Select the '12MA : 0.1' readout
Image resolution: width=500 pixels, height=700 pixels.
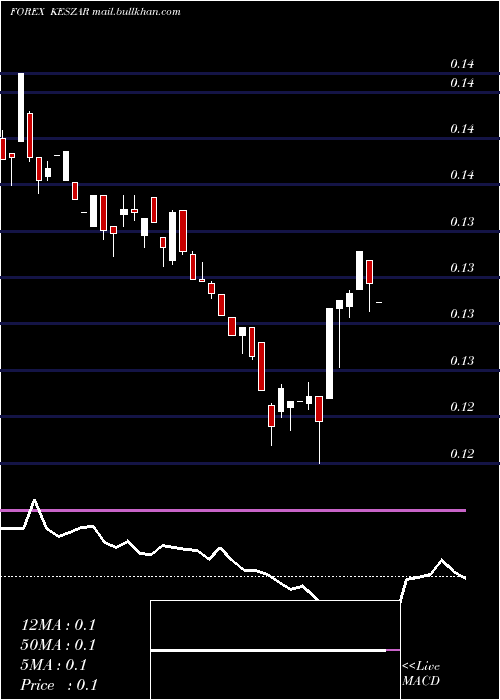click(58, 625)
